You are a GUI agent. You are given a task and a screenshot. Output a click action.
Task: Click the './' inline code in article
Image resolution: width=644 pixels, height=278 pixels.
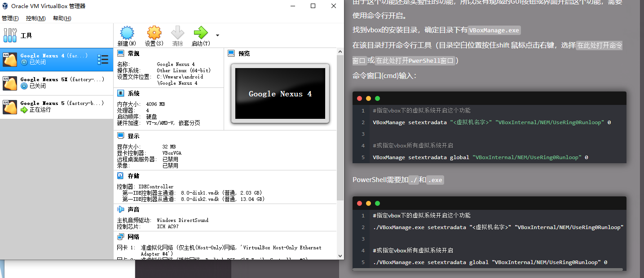click(x=413, y=180)
